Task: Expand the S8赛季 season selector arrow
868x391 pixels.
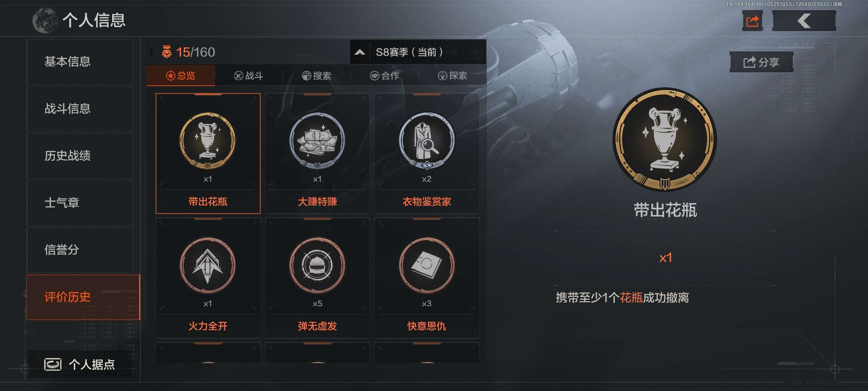Action: pyautogui.click(x=359, y=52)
